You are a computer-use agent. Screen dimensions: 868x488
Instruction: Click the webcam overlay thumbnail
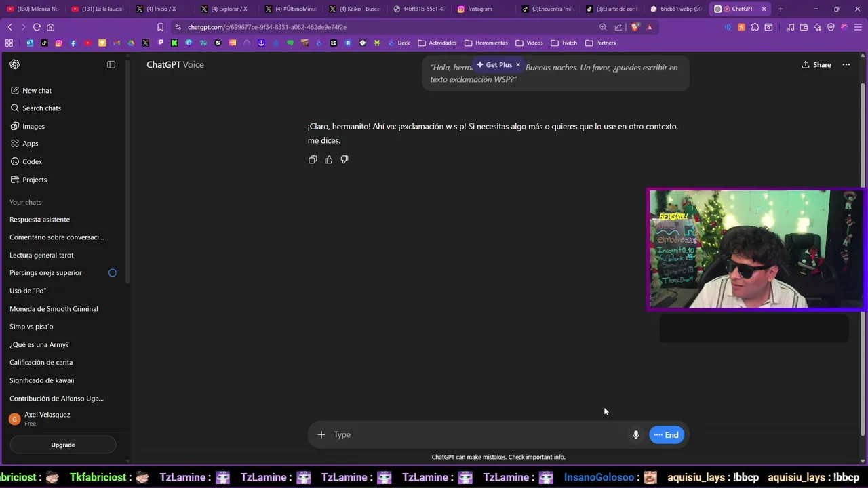pyautogui.click(x=757, y=249)
